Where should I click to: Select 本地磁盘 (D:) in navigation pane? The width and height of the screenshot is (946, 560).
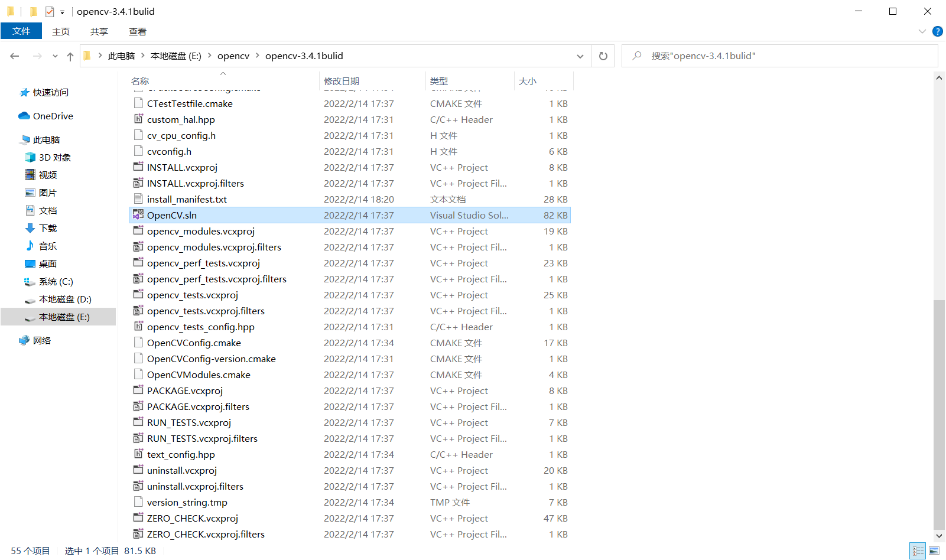(x=65, y=299)
